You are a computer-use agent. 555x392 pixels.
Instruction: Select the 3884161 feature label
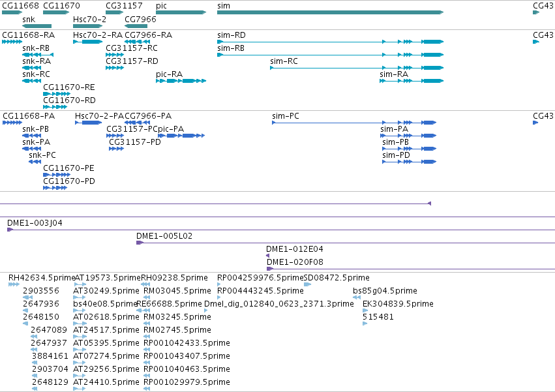[50, 356]
